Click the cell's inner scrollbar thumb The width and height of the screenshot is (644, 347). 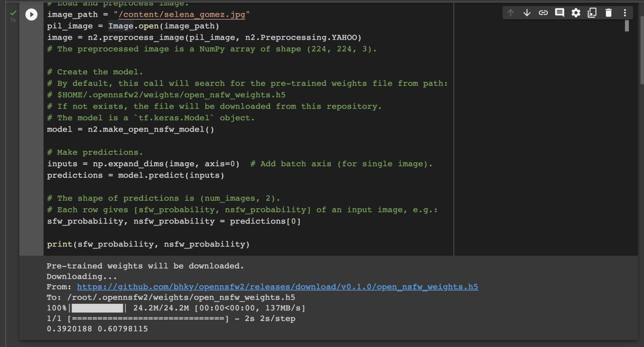tap(627, 26)
